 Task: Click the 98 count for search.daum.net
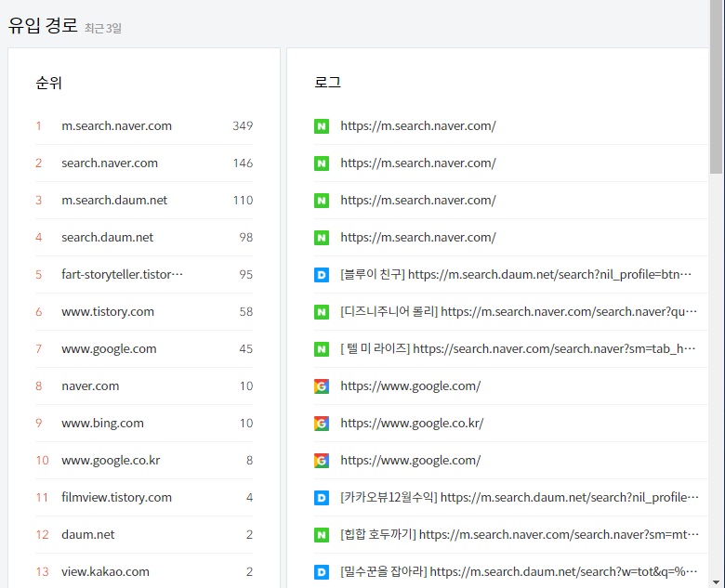[246, 237]
